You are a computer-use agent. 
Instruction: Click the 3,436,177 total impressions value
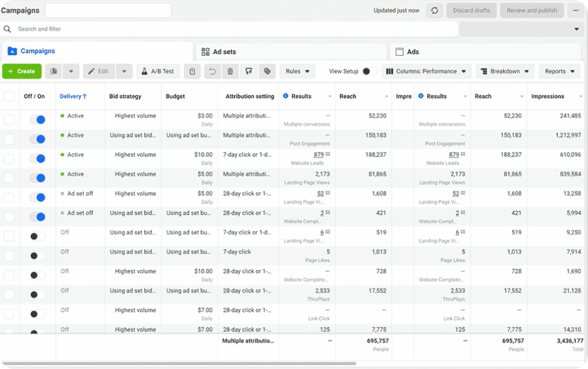click(x=570, y=341)
